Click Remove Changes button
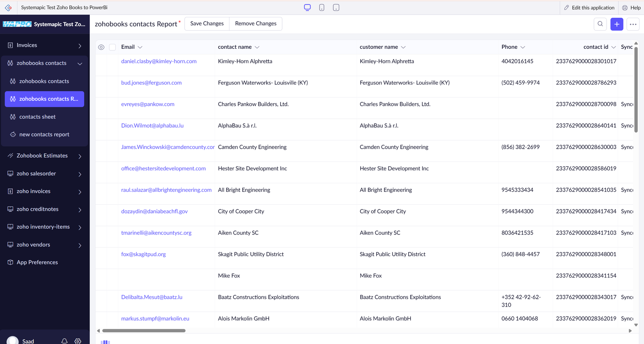Viewport: 644px width, 344px height. 256,24
